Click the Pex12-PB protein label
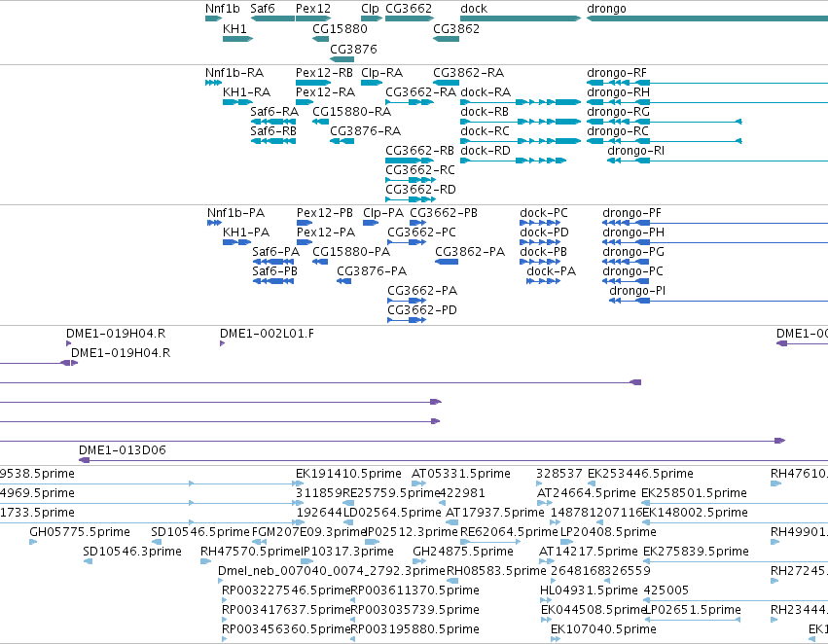The height and width of the screenshot is (644, 828). [x=325, y=213]
